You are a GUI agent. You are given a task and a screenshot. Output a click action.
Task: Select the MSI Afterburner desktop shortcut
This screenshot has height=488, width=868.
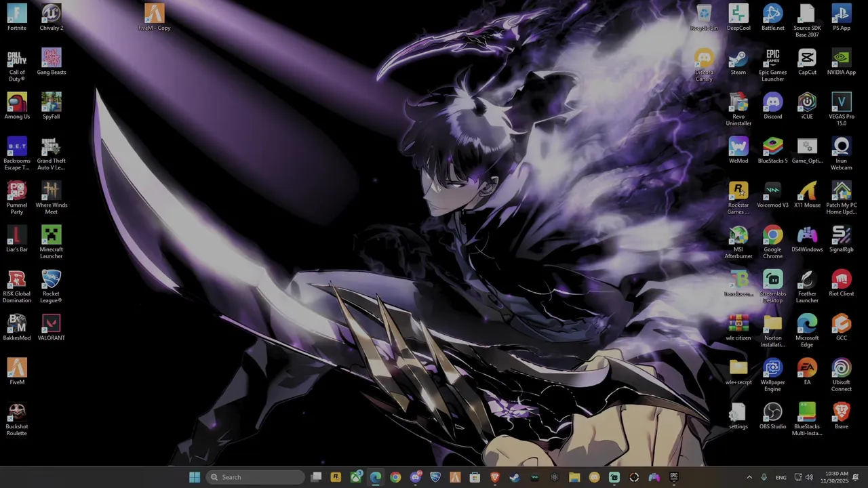[738, 242]
